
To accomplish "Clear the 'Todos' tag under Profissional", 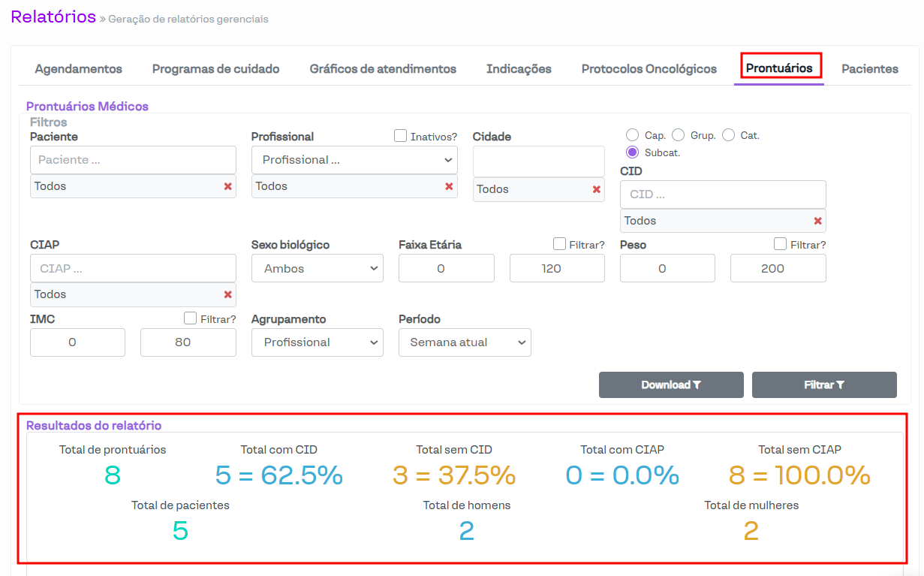I will click(449, 186).
